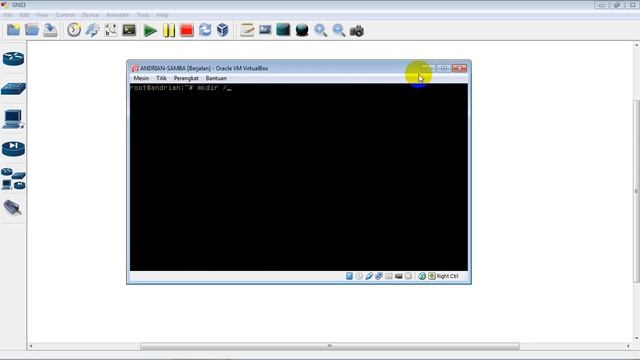This screenshot has width=640, height=360.
Task: Open the Help menu in GNS3
Action: (162, 15)
